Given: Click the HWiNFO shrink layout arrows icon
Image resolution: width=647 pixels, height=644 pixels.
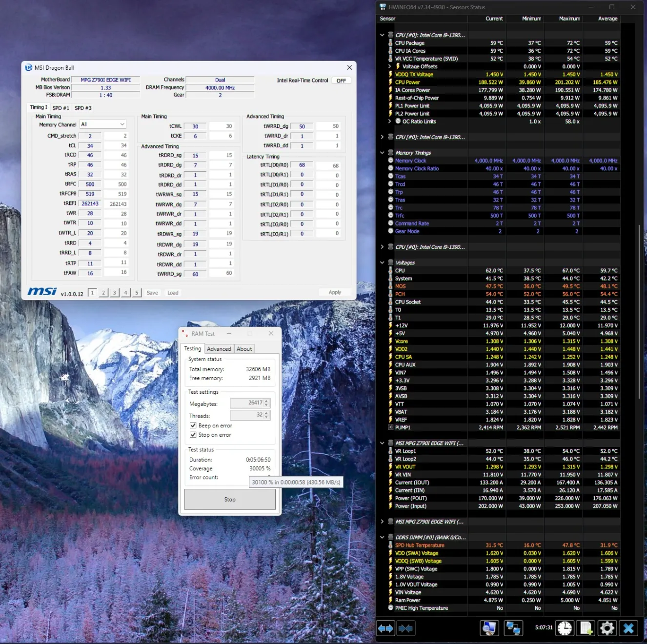Looking at the screenshot, I should [x=406, y=628].
